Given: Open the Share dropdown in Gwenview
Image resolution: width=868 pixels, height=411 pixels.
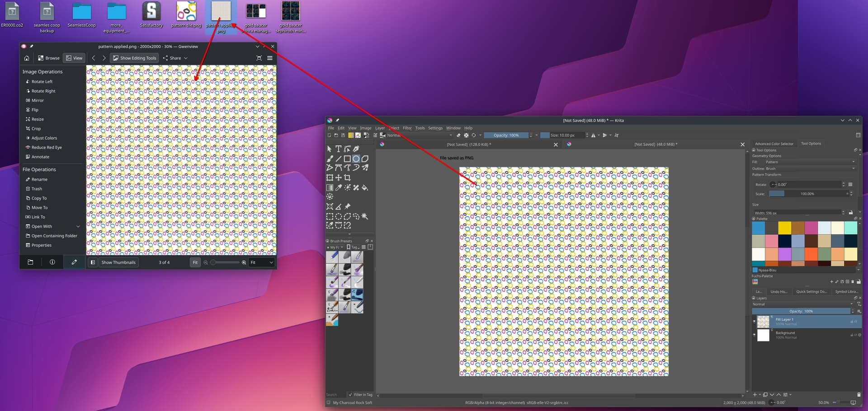Looking at the screenshot, I should [x=175, y=58].
